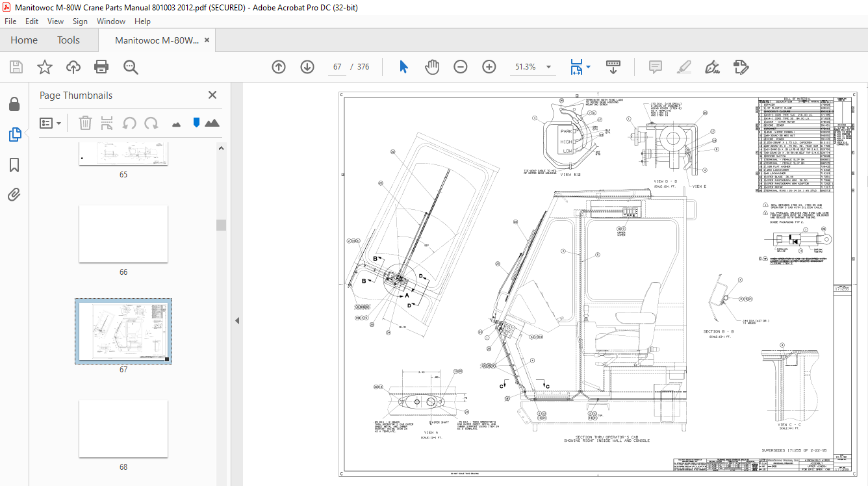Select the Highlight text pen tool

point(683,67)
